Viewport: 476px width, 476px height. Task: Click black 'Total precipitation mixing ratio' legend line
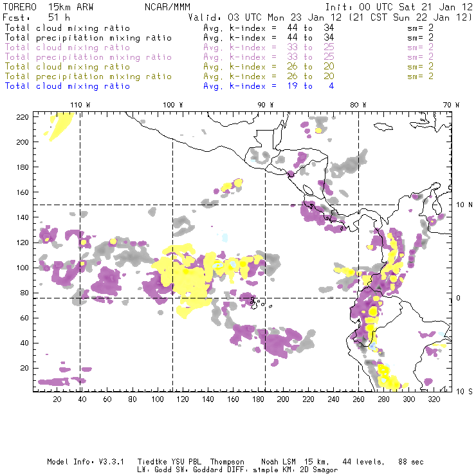(88, 38)
